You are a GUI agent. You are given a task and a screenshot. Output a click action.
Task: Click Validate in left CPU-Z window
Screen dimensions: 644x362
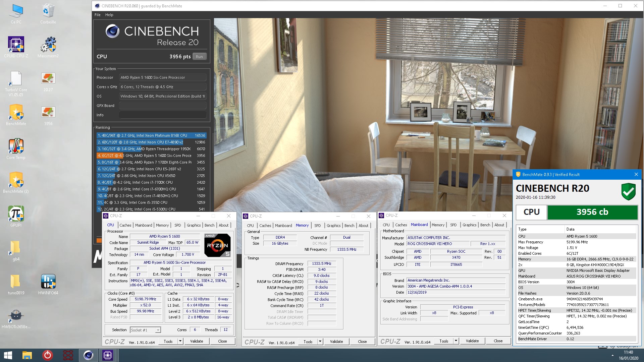(197, 341)
